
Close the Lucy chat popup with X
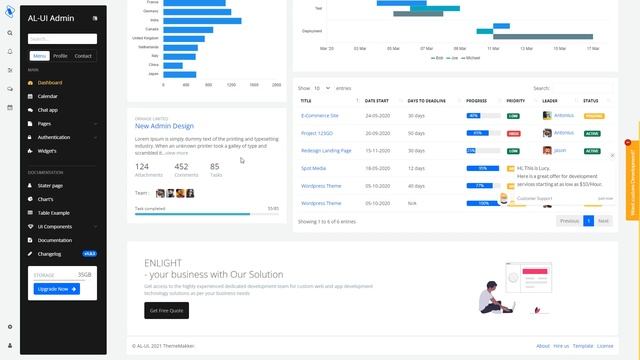tap(612, 156)
